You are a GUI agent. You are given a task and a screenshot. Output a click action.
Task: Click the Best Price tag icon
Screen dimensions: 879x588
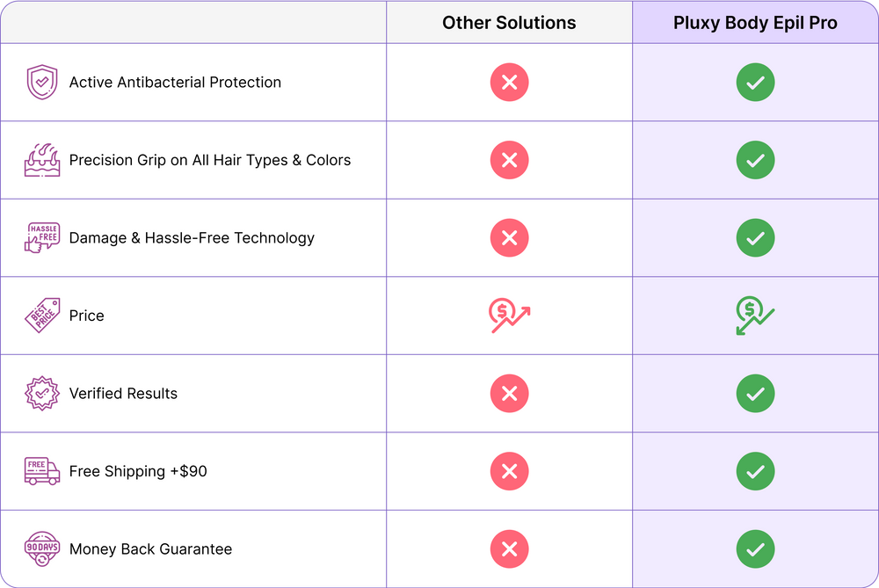click(42, 316)
